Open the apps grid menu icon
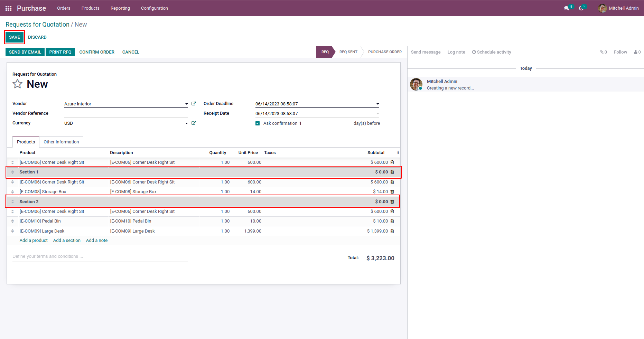Image resolution: width=644 pixels, height=339 pixels. 8,8
